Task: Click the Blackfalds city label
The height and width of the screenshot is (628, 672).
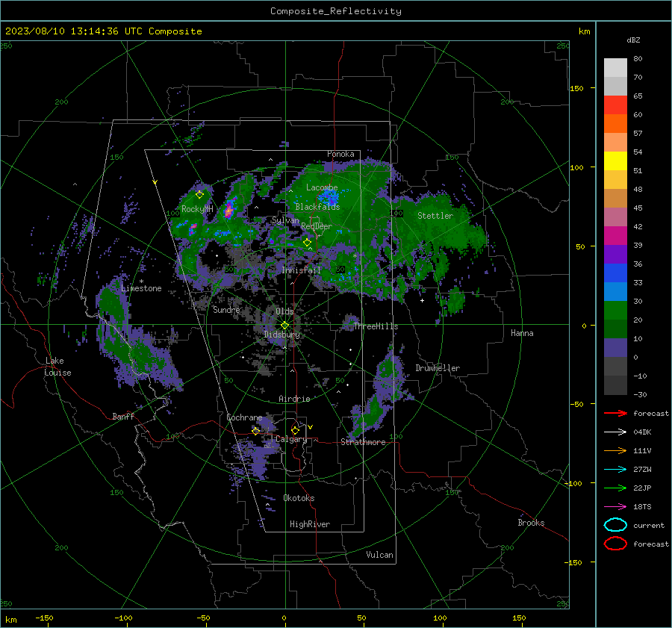Action: [317, 207]
